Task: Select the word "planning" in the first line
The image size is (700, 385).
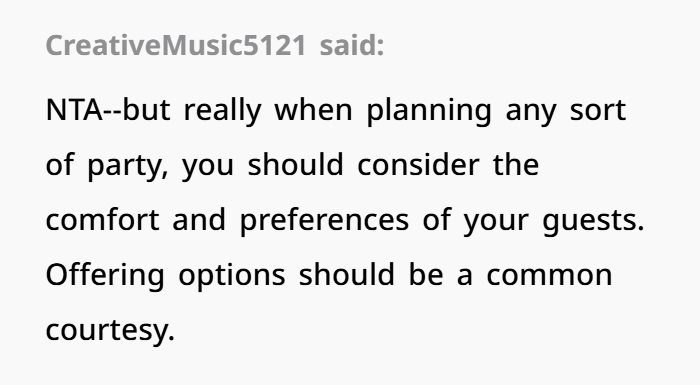Action: pos(429,111)
